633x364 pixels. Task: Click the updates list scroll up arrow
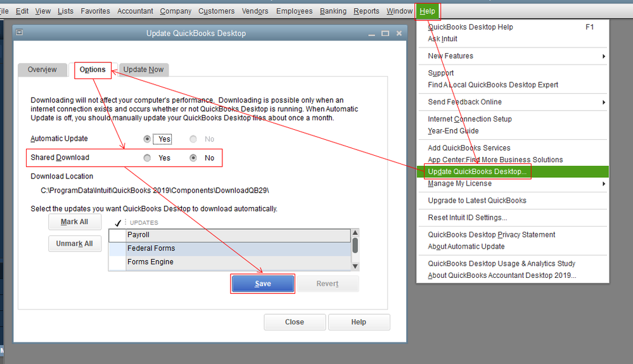click(x=355, y=232)
